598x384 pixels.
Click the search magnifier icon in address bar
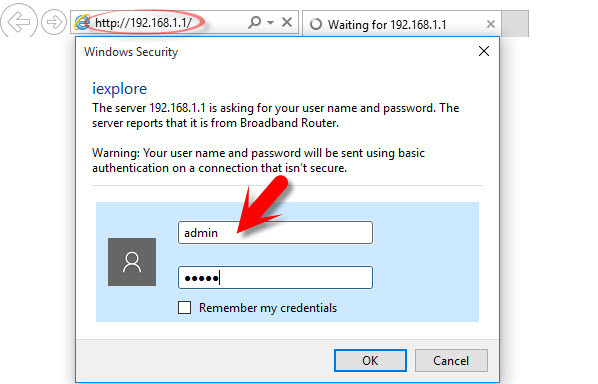click(x=254, y=22)
